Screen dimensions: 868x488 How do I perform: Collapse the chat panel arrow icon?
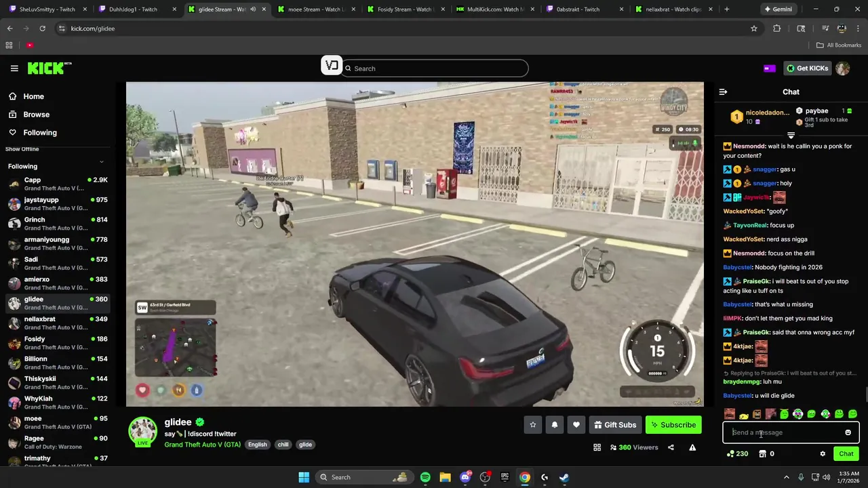pyautogui.click(x=723, y=91)
